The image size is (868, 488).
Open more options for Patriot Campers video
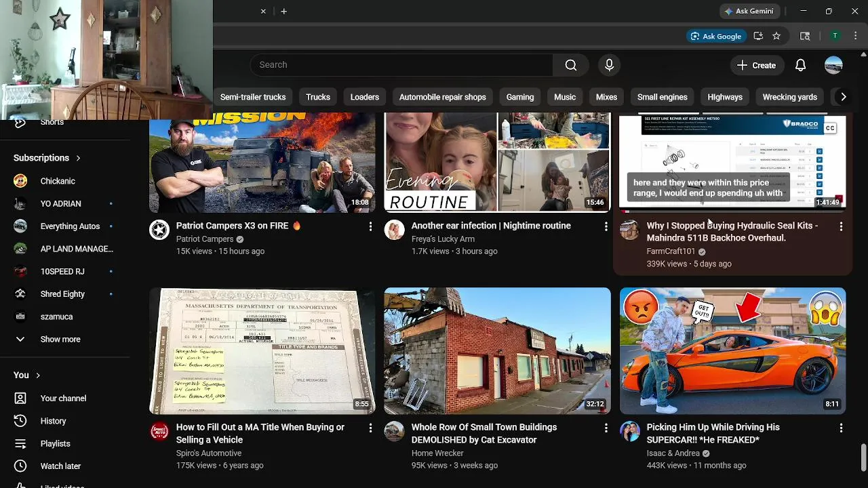pos(370,226)
